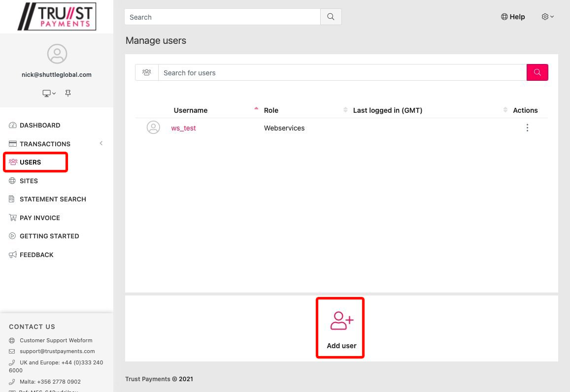Open the Dashboard menu item
The height and width of the screenshot is (392, 570).
(x=40, y=126)
